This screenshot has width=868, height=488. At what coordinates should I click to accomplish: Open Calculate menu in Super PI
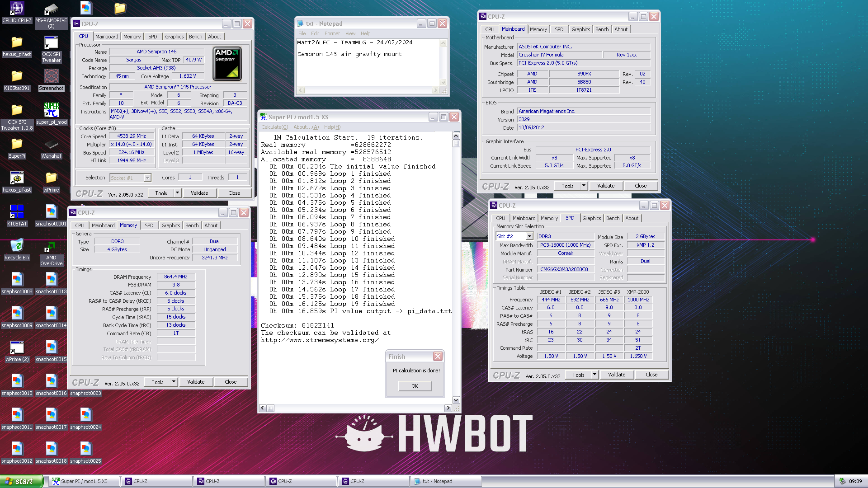tap(274, 127)
